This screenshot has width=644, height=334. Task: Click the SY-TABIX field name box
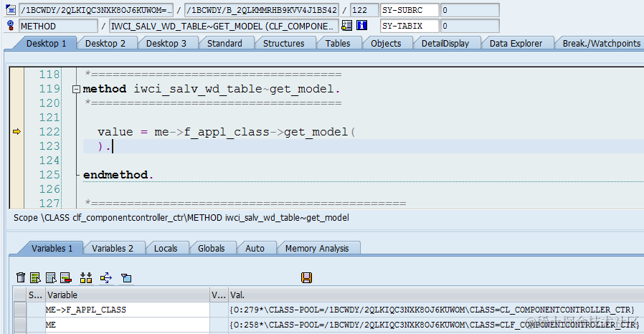(409, 25)
